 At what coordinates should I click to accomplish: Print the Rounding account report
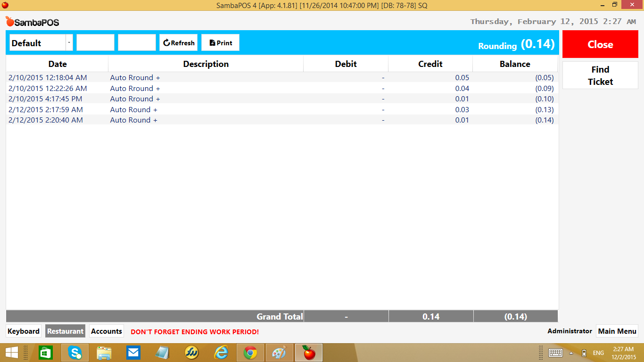click(220, 42)
